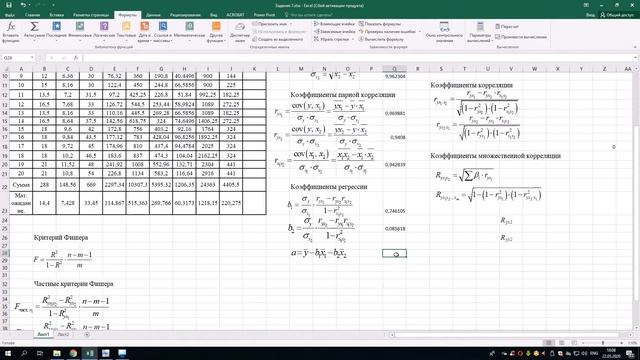Switch to the Home tab
This screenshot has width=640, height=360.
tap(32, 15)
